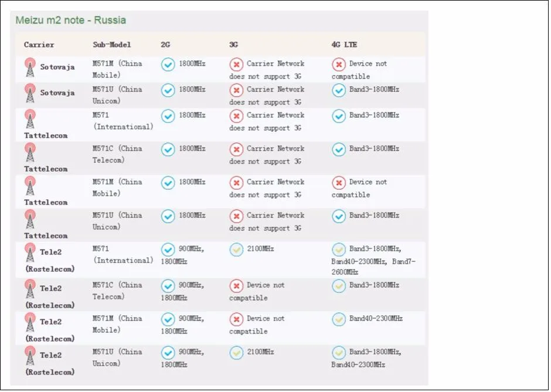Click the tower icon for Tattelecom M571C row
This screenshot has width=551, height=392.
click(30, 152)
